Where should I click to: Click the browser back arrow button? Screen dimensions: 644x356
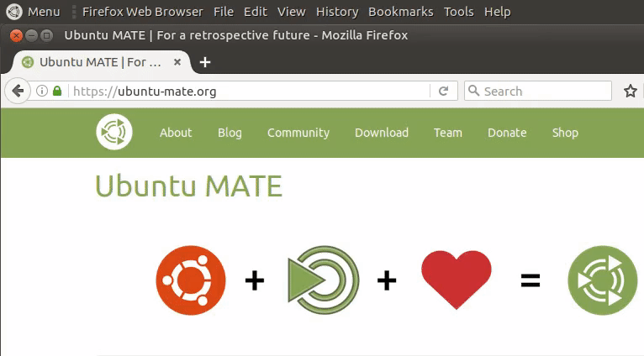pyautogui.click(x=18, y=91)
